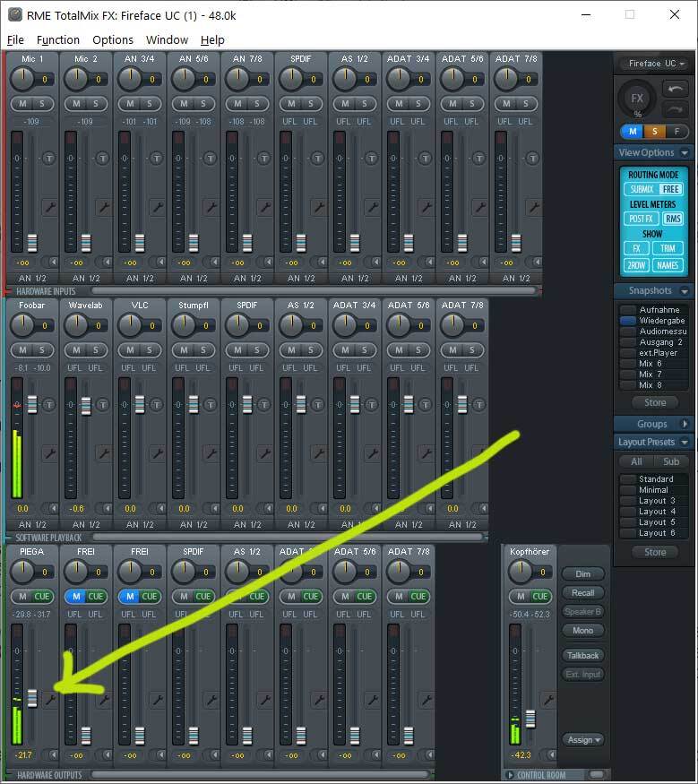Open the Options menu

113,40
